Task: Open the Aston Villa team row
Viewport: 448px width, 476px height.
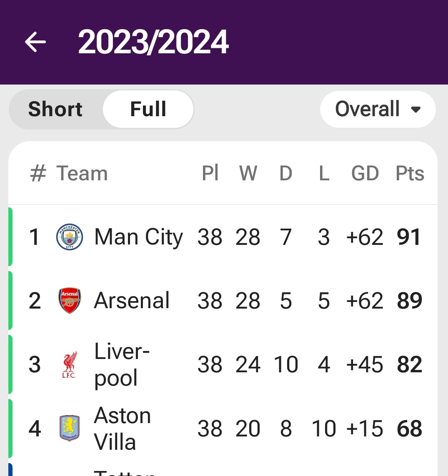Action: (x=223, y=429)
